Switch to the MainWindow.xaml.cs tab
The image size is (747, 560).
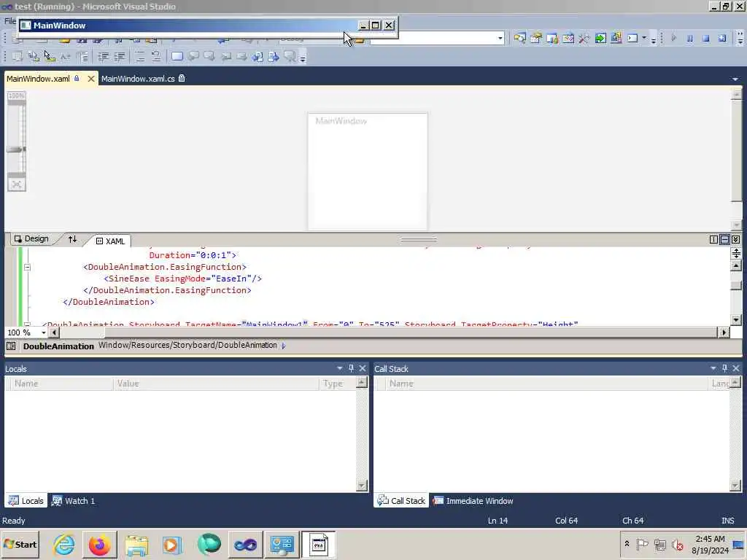(x=138, y=79)
